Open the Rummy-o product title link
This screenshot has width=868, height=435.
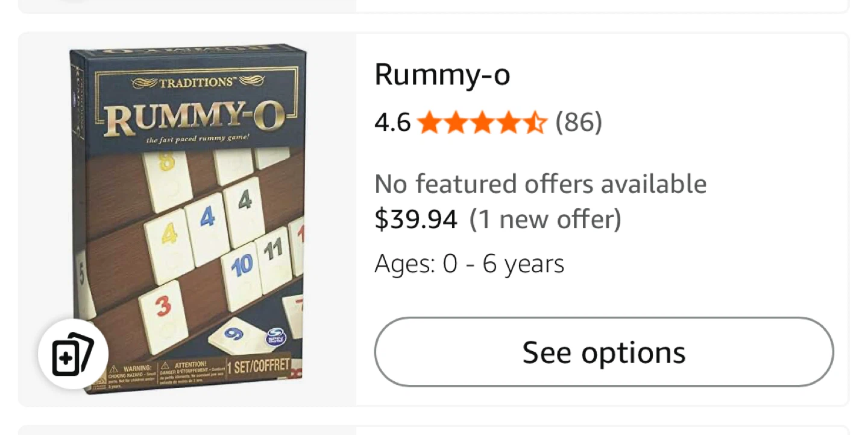[x=442, y=75]
